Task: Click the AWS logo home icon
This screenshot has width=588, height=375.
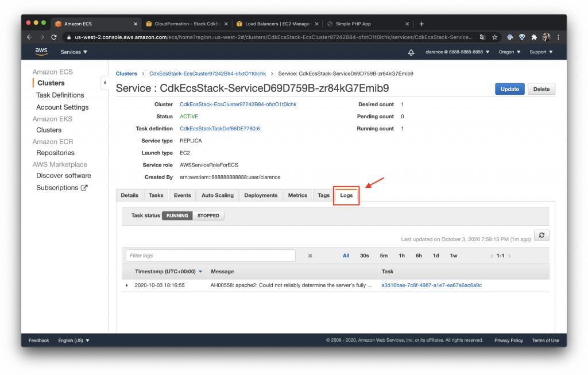Action: click(41, 52)
